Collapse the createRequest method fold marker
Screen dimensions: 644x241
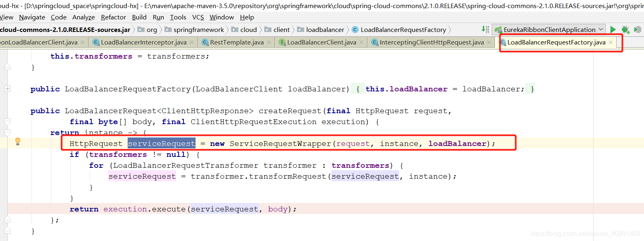pos(7,121)
